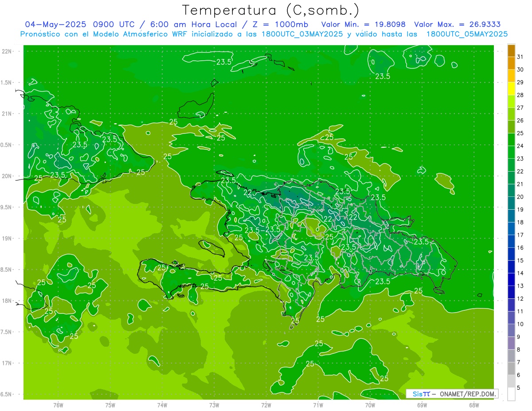532x411 pixels.
Task: Click the '72W' longitude label
Action: pyautogui.click(x=266, y=405)
